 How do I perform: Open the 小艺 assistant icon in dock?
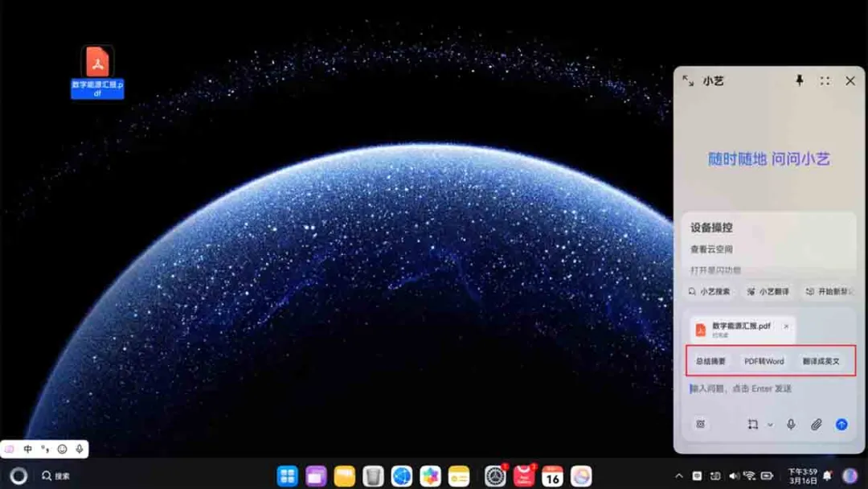click(581, 475)
